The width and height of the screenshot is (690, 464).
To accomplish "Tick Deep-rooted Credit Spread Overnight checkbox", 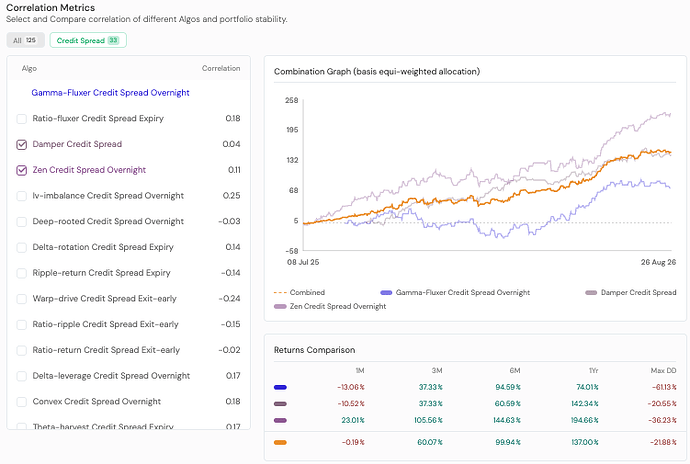I will (x=22, y=222).
